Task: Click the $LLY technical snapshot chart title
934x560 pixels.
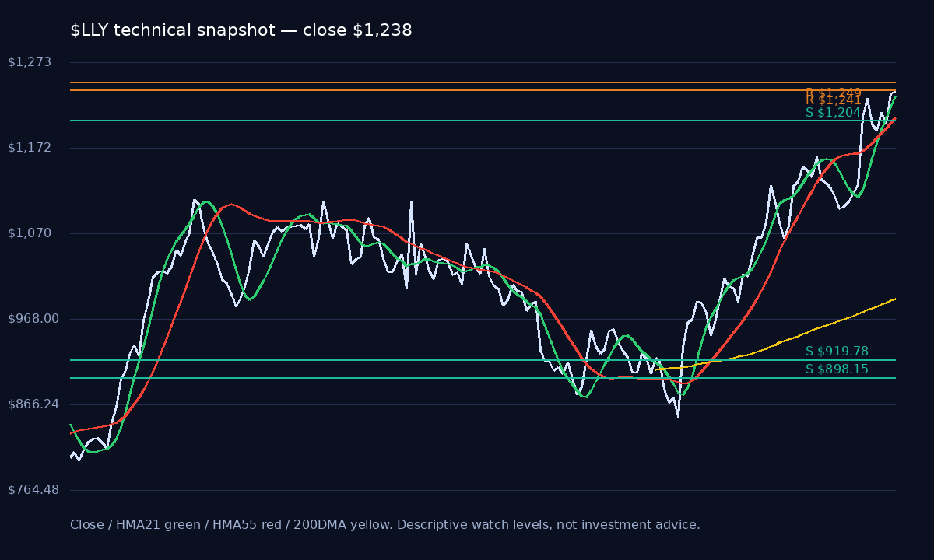Action: (x=241, y=30)
